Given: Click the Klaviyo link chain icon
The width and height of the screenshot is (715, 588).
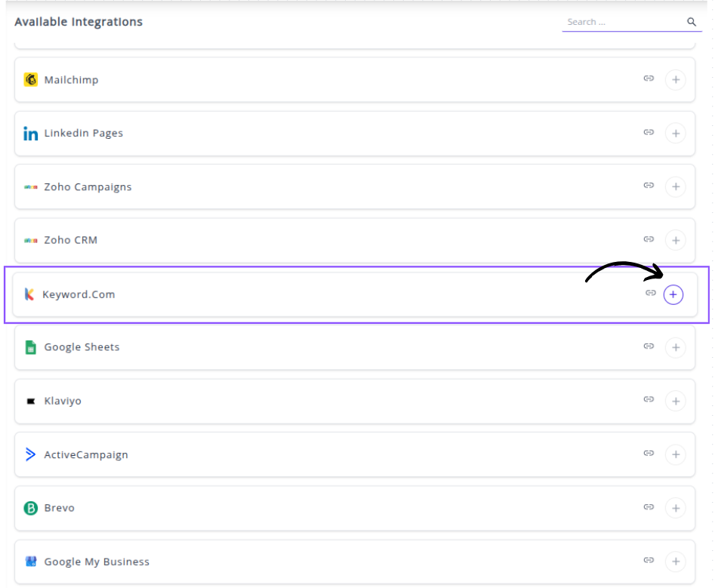Looking at the screenshot, I should (x=649, y=399).
